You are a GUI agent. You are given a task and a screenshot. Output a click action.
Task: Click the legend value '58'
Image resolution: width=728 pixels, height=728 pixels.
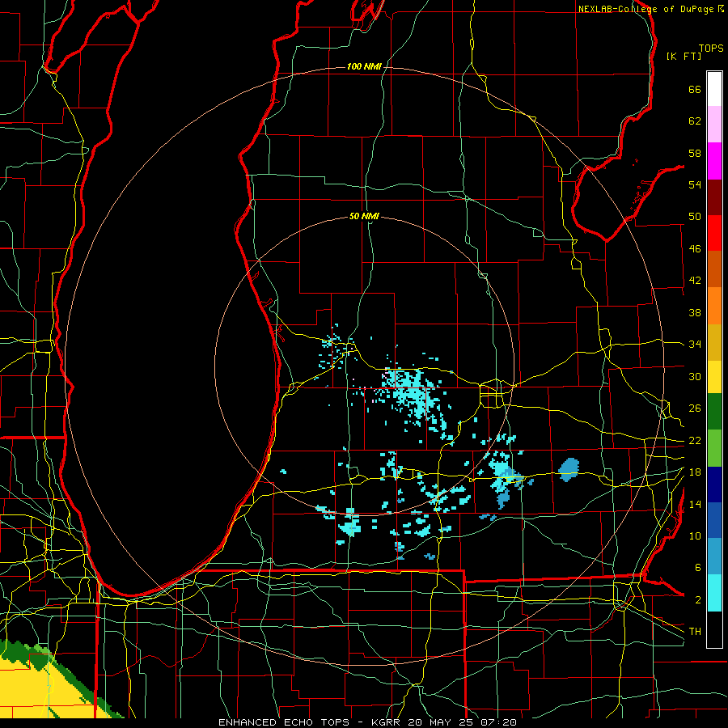click(695, 153)
